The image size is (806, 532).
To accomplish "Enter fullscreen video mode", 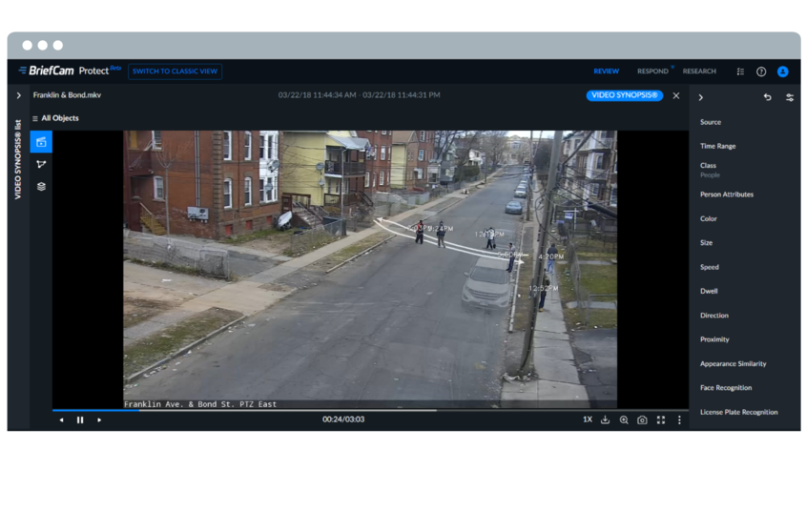I will [x=661, y=419].
